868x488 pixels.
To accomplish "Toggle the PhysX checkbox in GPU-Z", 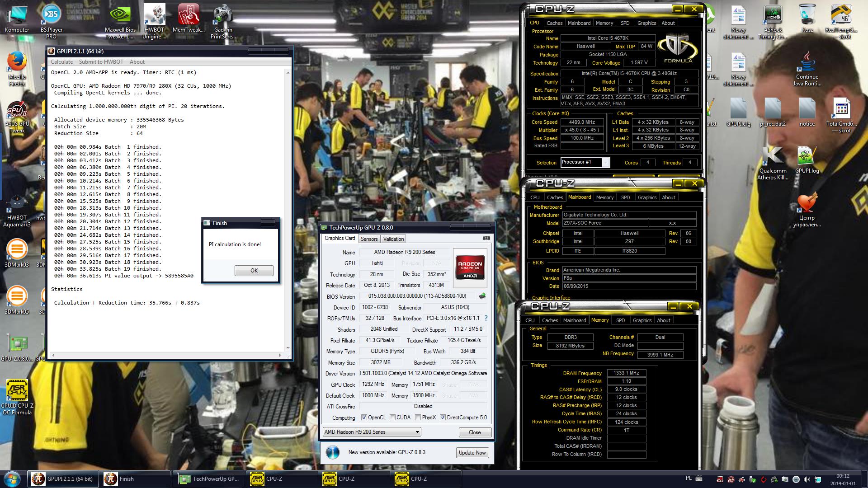I will tap(418, 418).
